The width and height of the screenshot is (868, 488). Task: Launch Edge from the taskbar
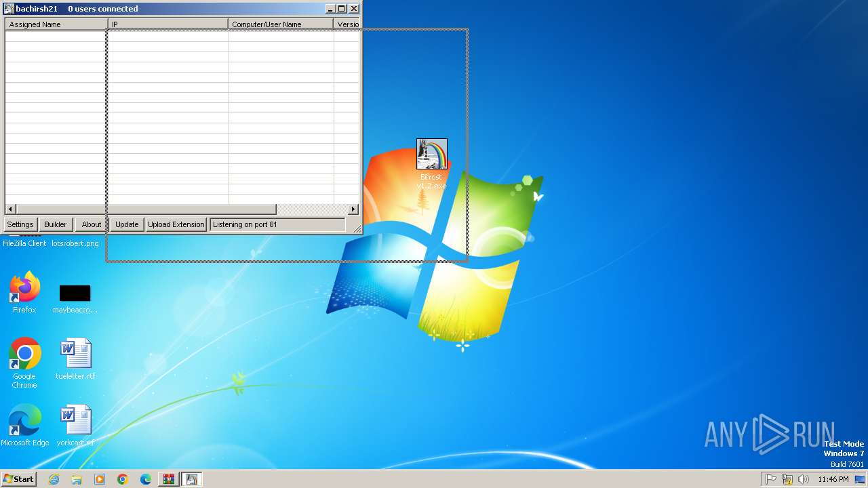[146, 479]
